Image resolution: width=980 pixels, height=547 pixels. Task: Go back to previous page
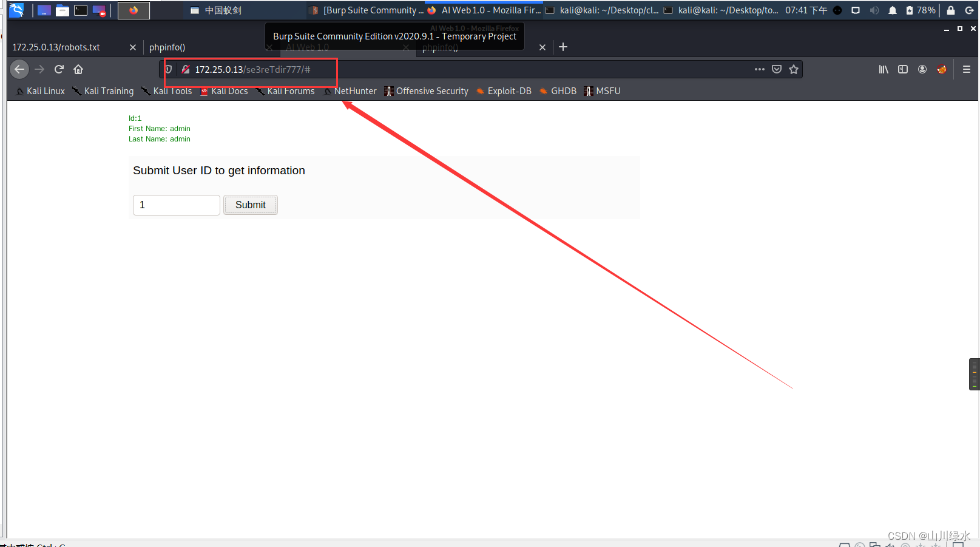19,69
